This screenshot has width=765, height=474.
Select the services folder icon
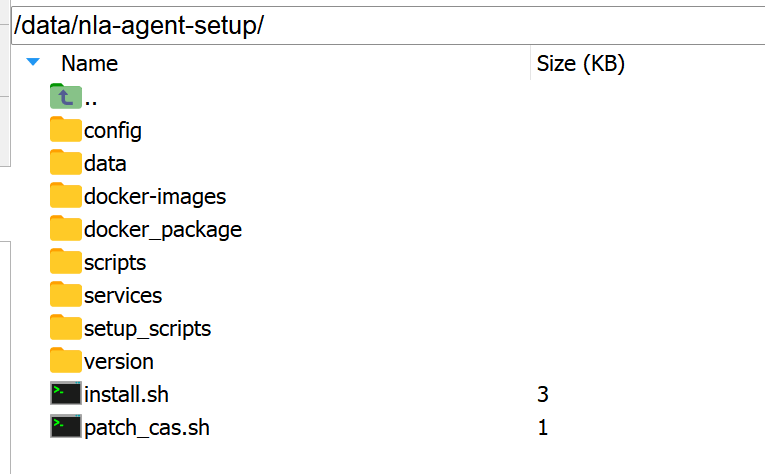[65, 295]
